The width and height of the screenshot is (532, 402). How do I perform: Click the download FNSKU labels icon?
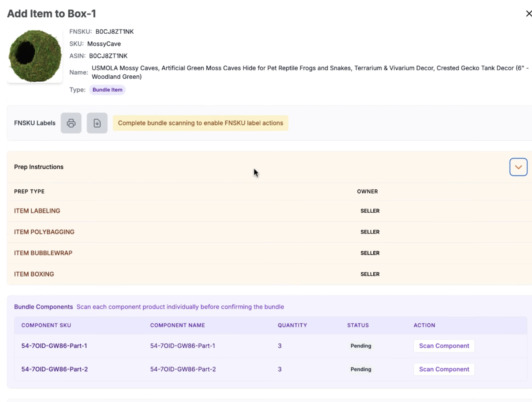tap(97, 123)
